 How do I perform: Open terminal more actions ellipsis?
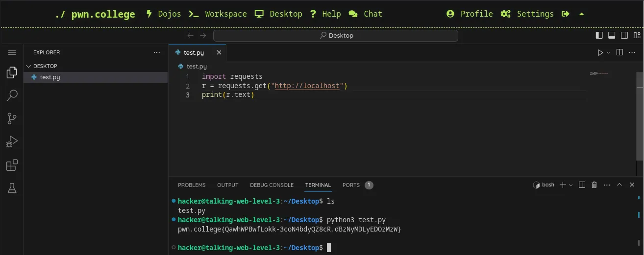pos(607,185)
